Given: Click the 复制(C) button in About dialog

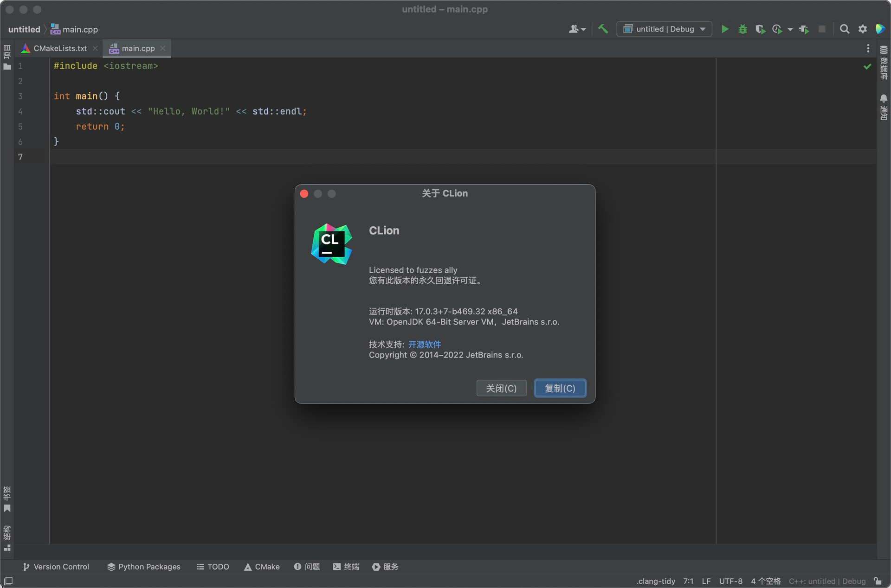Looking at the screenshot, I should click(x=560, y=388).
